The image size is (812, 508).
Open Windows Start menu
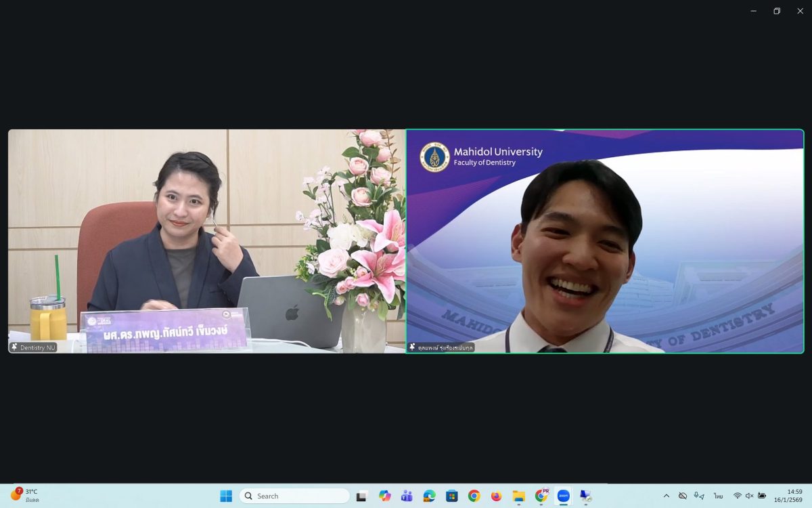[226, 496]
